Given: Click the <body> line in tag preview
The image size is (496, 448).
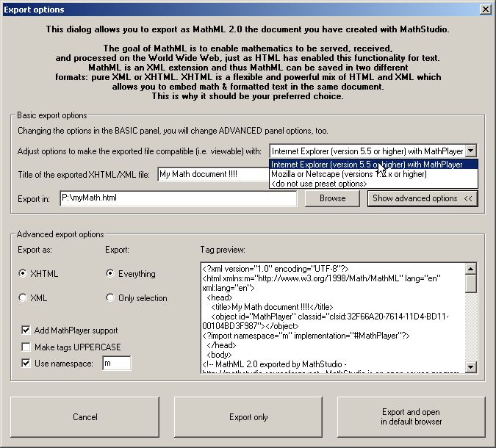Looking at the screenshot, I should pos(219,355).
